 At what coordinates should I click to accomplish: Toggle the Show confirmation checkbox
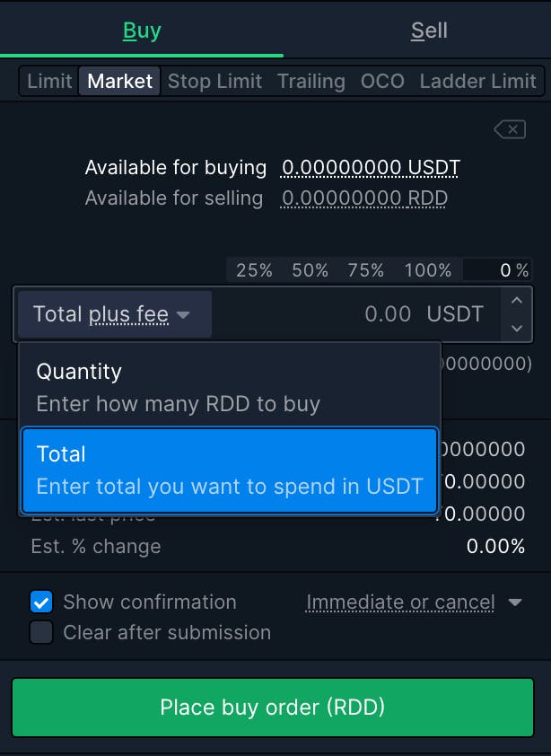[x=41, y=602]
